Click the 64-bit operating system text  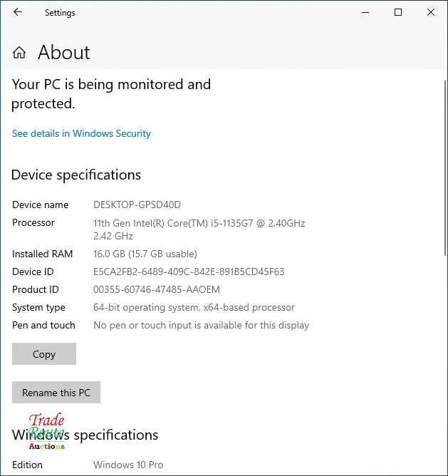pos(194,307)
